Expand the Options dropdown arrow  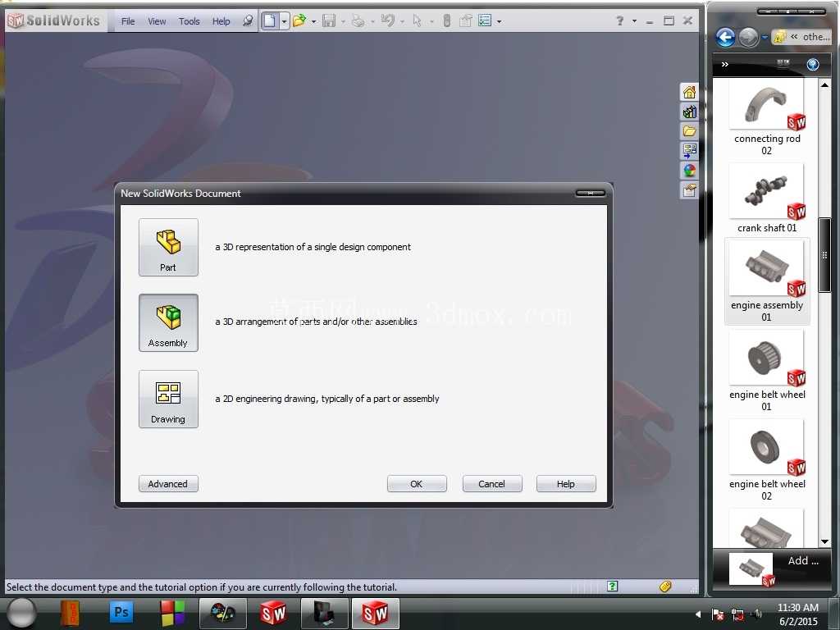[x=500, y=21]
